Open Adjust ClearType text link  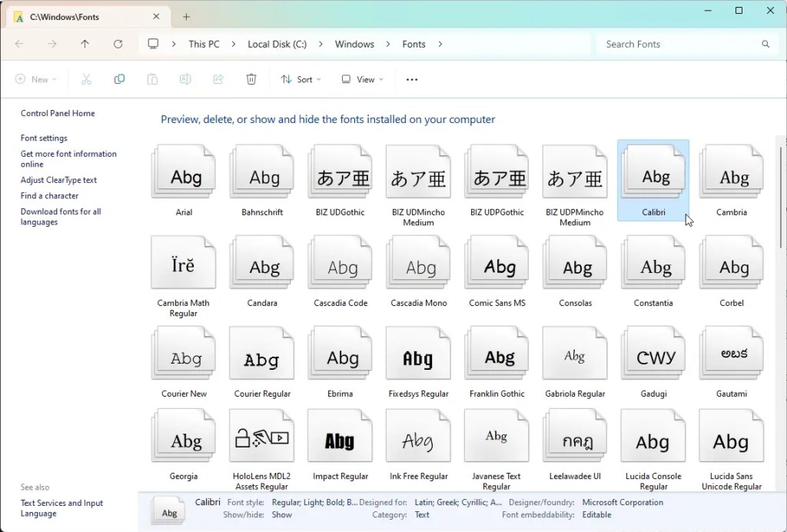58,180
